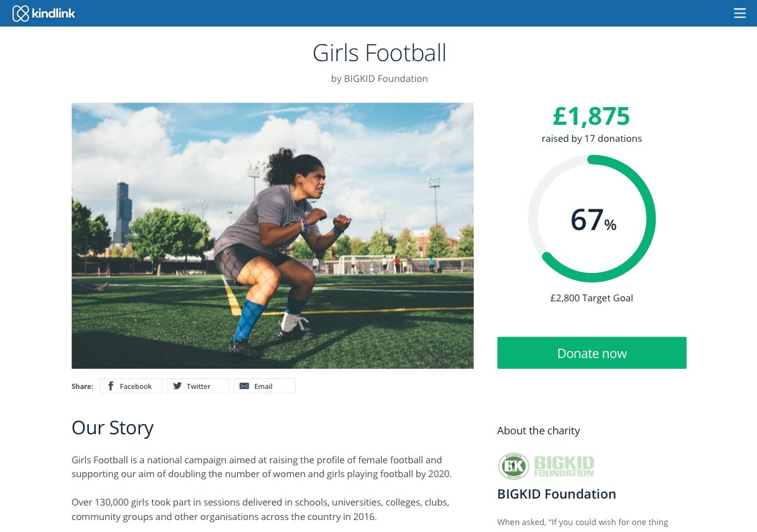Click the 'When asked' charity description text

[x=582, y=522]
